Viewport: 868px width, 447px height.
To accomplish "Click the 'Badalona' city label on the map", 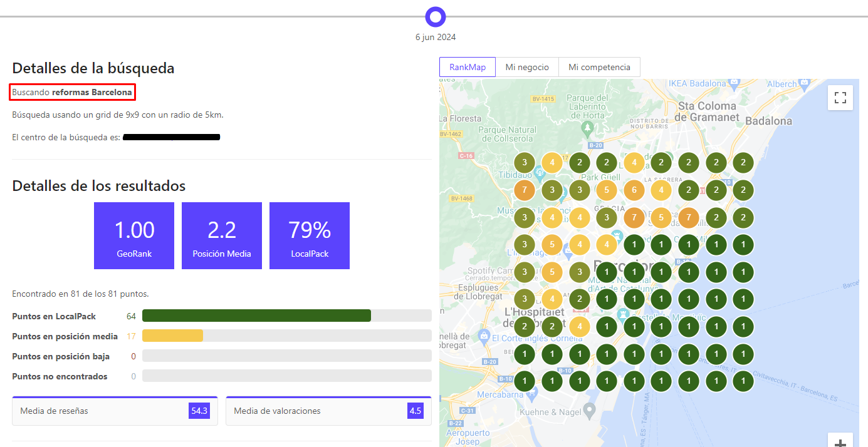I will [x=768, y=121].
